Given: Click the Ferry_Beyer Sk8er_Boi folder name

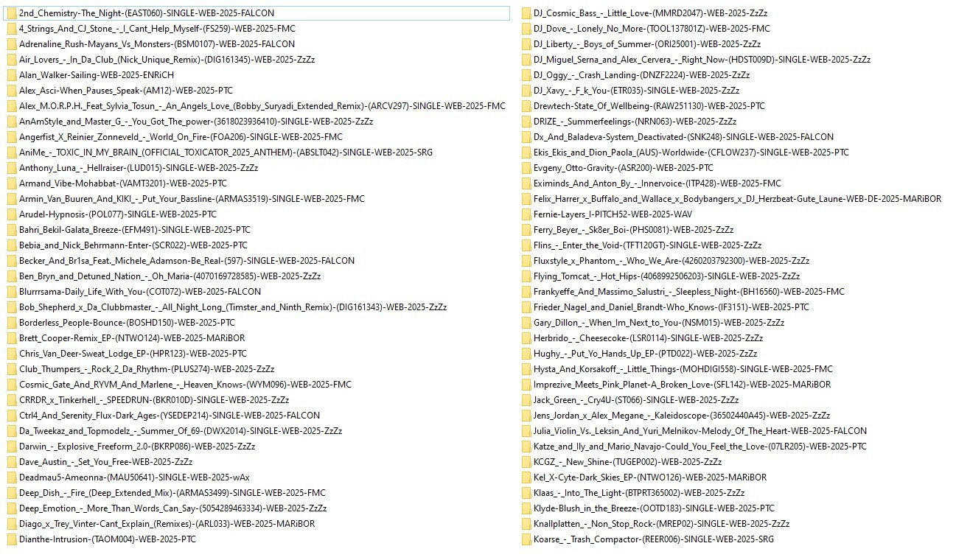Looking at the screenshot, I should (634, 230).
